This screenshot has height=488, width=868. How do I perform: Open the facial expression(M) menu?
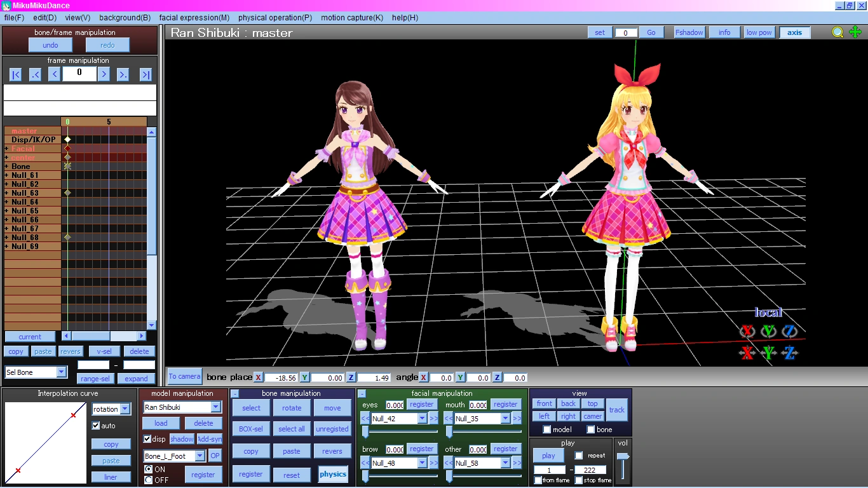194,18
